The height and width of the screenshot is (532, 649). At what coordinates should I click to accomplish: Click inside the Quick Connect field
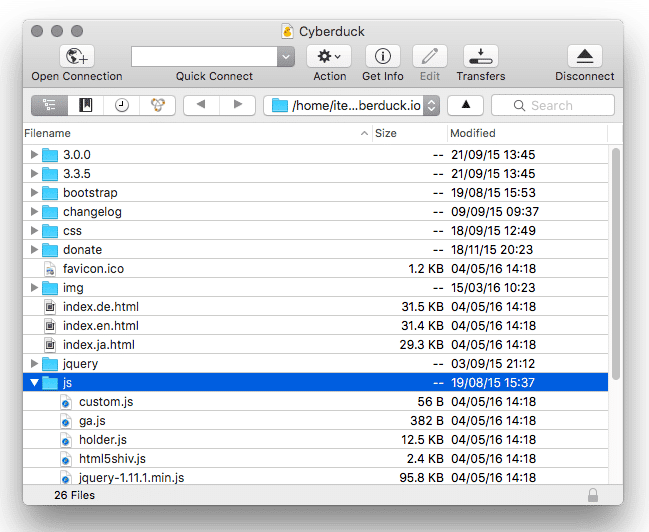click(x=204, y=56)
